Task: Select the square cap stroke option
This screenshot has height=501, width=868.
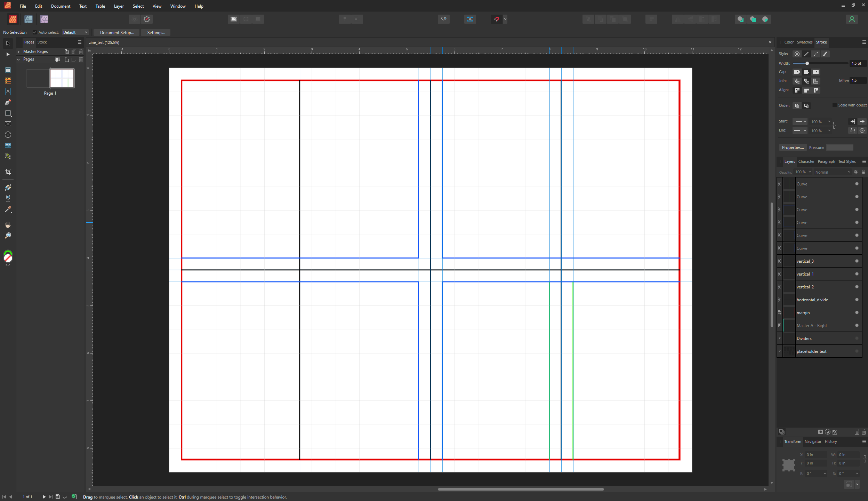Action: coord(816,72)
